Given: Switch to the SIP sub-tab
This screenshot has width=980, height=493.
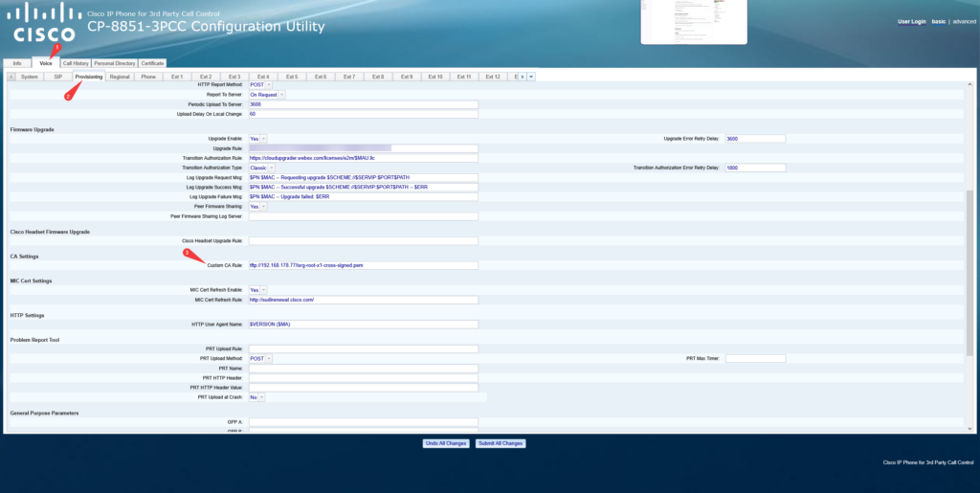Looking at the screenshot, I should coord(57,77).
